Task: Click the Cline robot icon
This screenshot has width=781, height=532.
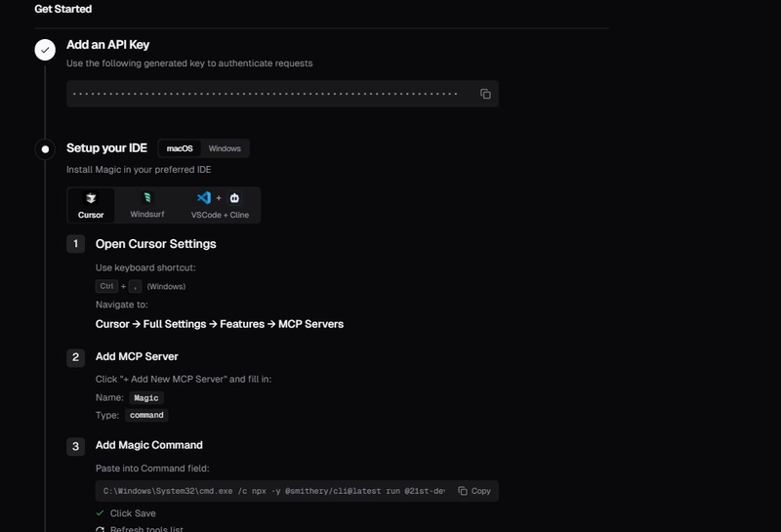Action: click(234, 198)
